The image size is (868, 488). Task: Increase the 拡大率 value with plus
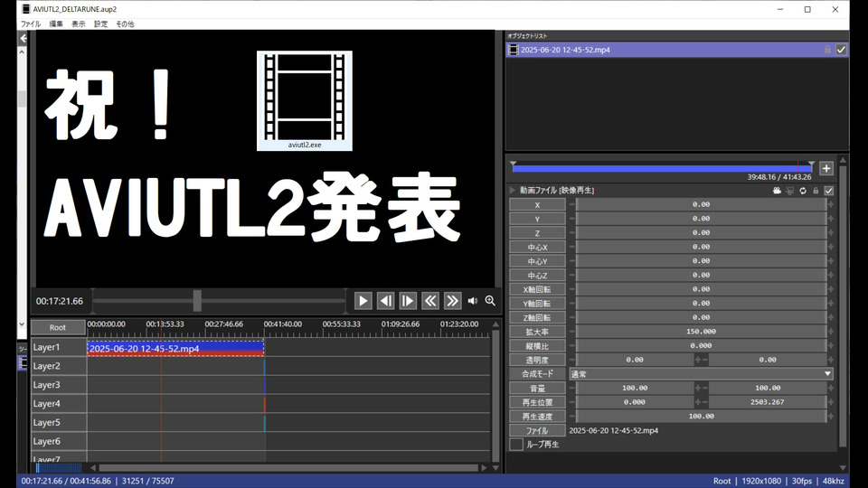(x=830, y=332)
